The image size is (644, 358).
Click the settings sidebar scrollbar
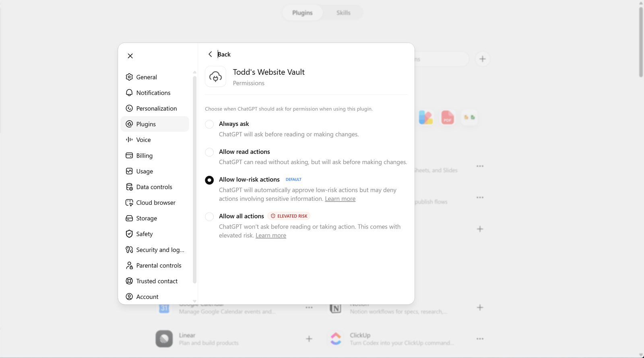[x=194, y=179]
